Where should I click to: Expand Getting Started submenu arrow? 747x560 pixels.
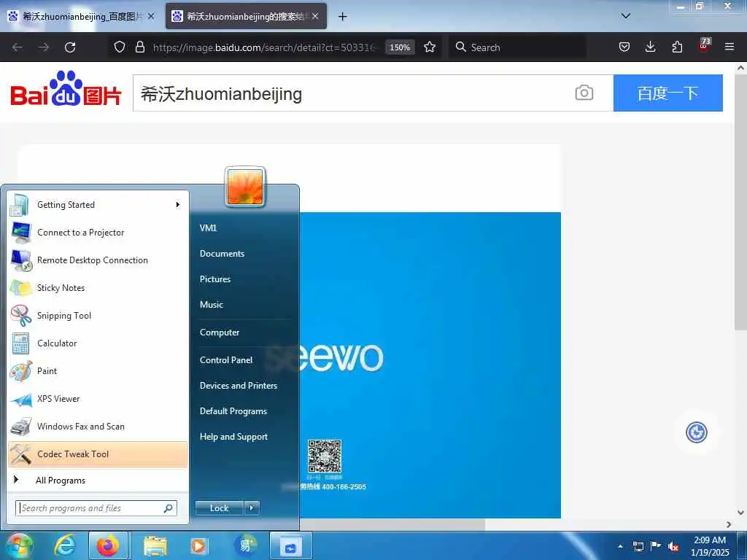click(x=178, y=205)
